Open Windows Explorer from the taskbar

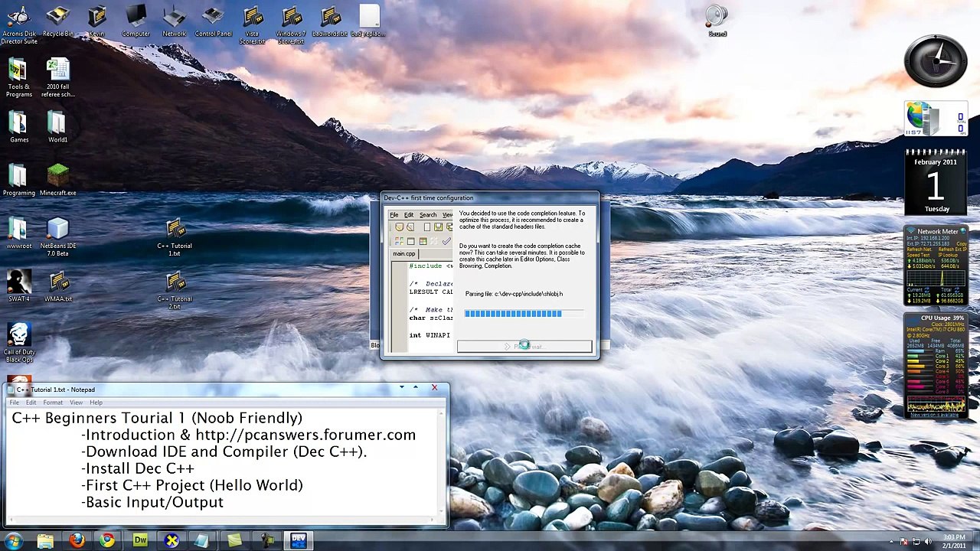[x=45, y=541]
